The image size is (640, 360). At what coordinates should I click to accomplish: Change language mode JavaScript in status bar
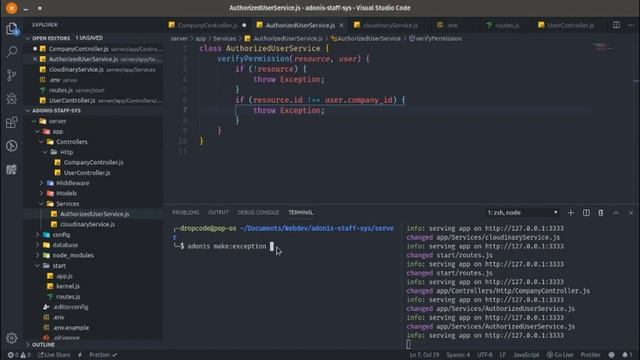point(526,355)
